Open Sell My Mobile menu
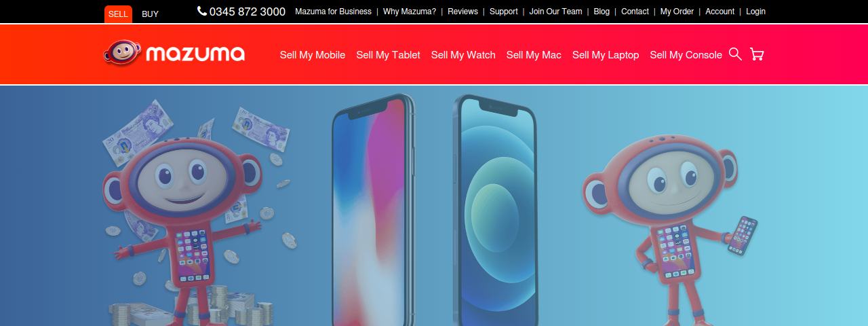Viewport: 868px width, 326px height. pyautogui.click(x=313, y=55)
